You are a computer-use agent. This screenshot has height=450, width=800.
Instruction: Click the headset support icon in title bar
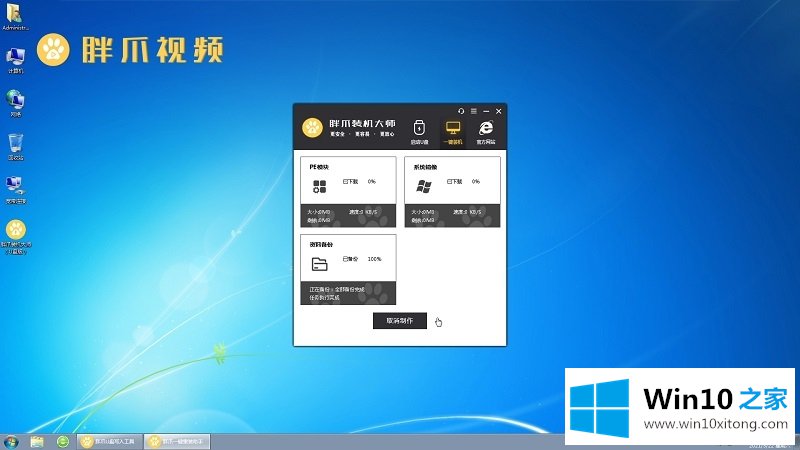[x=461, y=110]
